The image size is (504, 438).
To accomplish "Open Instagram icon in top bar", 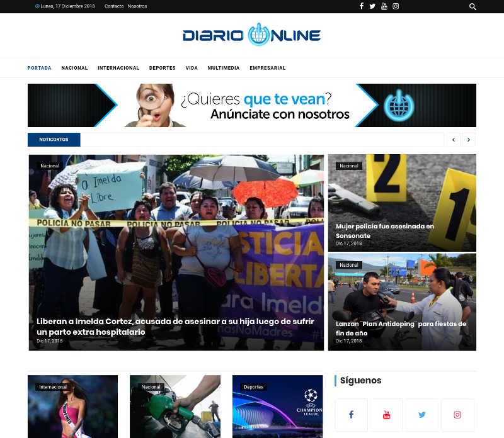I will pyautogui.click(x=396, y=6).
